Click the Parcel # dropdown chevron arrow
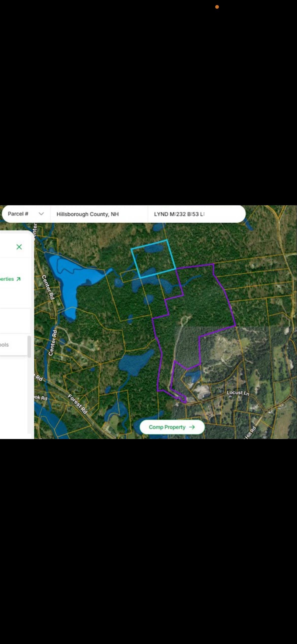 click(41, 214)
